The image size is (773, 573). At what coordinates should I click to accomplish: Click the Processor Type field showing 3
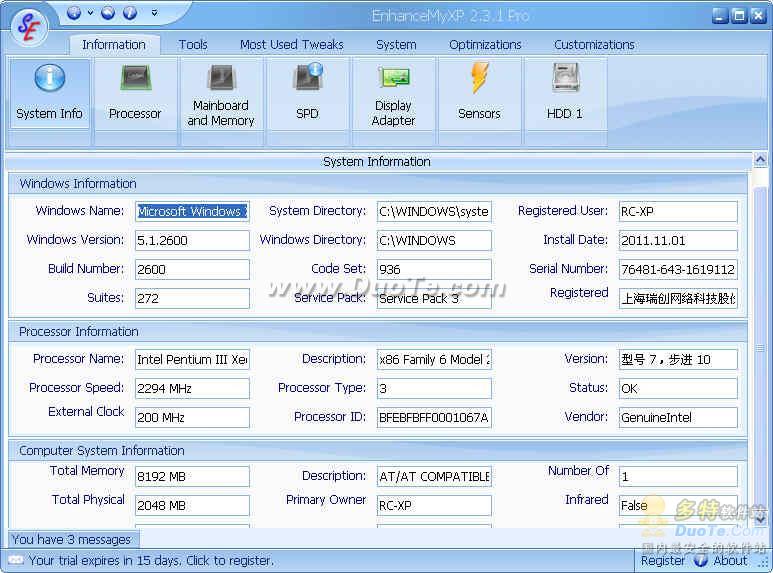434,389
